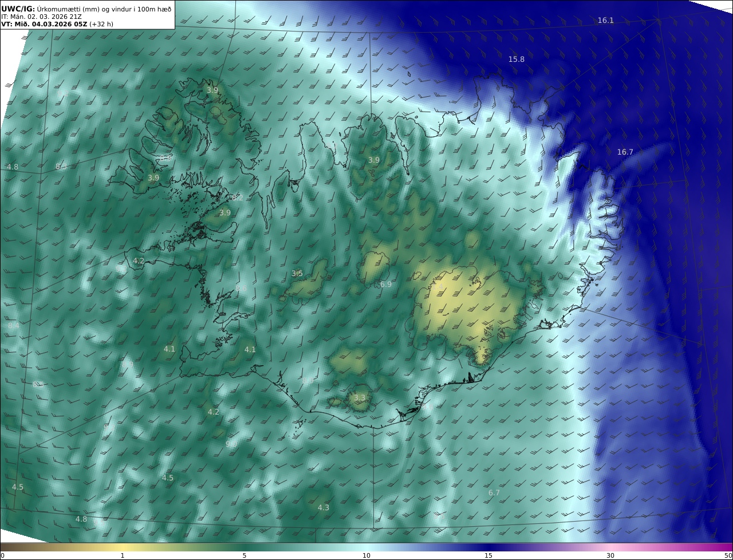The height and width of the screenshot is (560, 733).
Task: Click the 16.1 value label on the map
Action: pos(606,21)
